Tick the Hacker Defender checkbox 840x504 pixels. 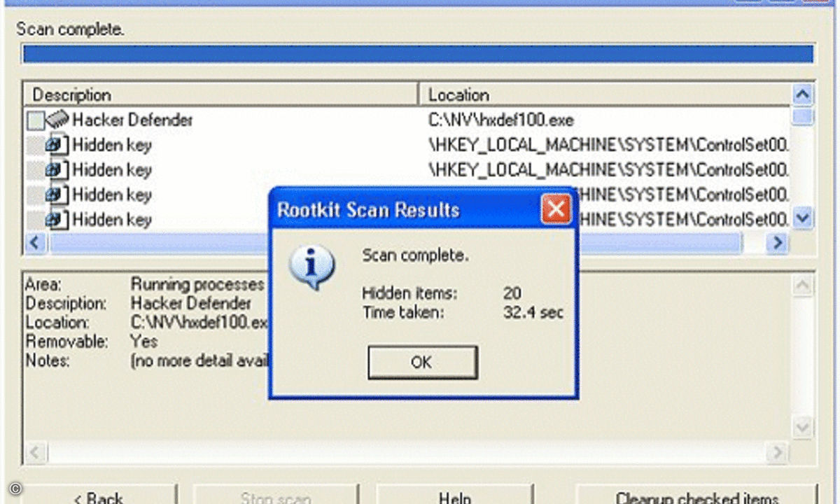35,121
